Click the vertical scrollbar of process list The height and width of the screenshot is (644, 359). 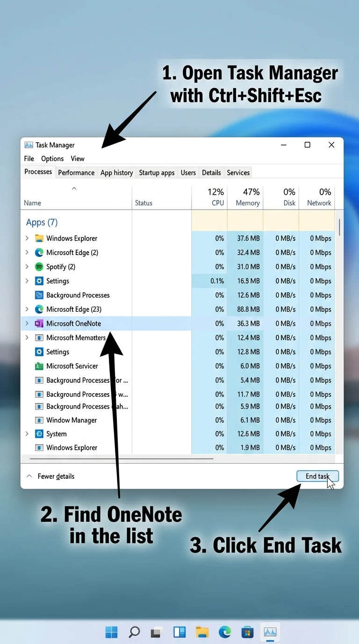pos(339,227)
